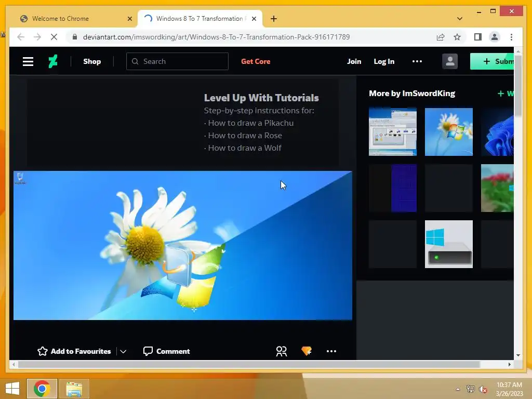Image resolution: width=532 pixels, height=399 pixels.
Task: Open the dark blue grid thumbnail
Action: pyautogui.click(x=393, y=188)
